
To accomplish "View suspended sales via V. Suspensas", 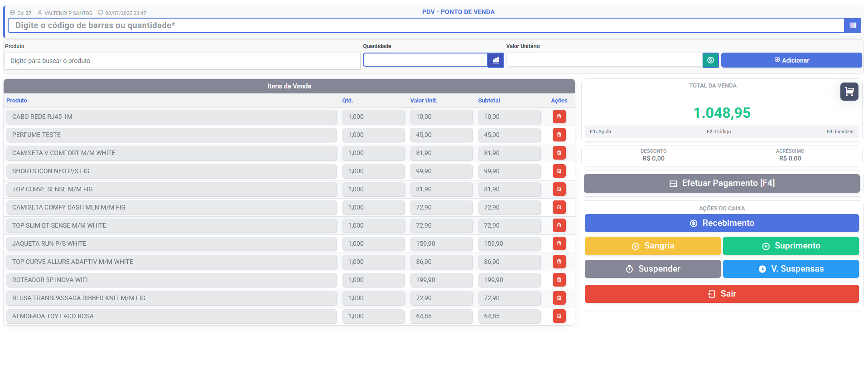I will pyautogui.click(x=791, y=269).
